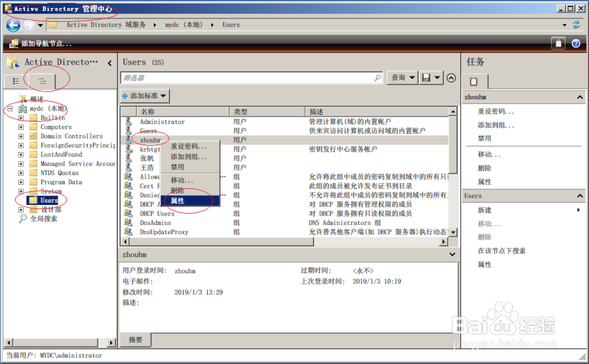Screen dimensions: 589x364
Task: Click the save query disk icon
Action: coord(426,78)
